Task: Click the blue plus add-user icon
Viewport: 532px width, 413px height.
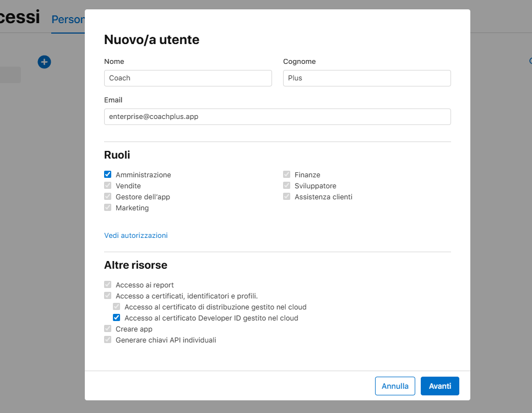Action: [44, 62]
